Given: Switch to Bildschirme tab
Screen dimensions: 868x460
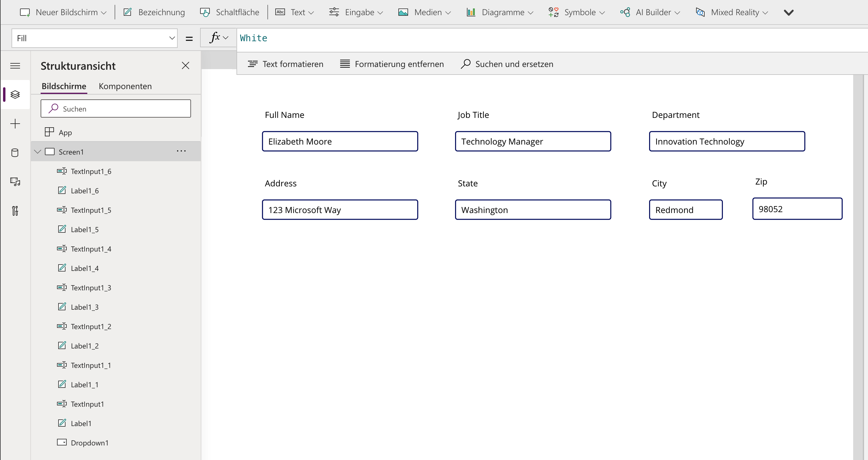Looking at the screenshot, I should [64, 86].
